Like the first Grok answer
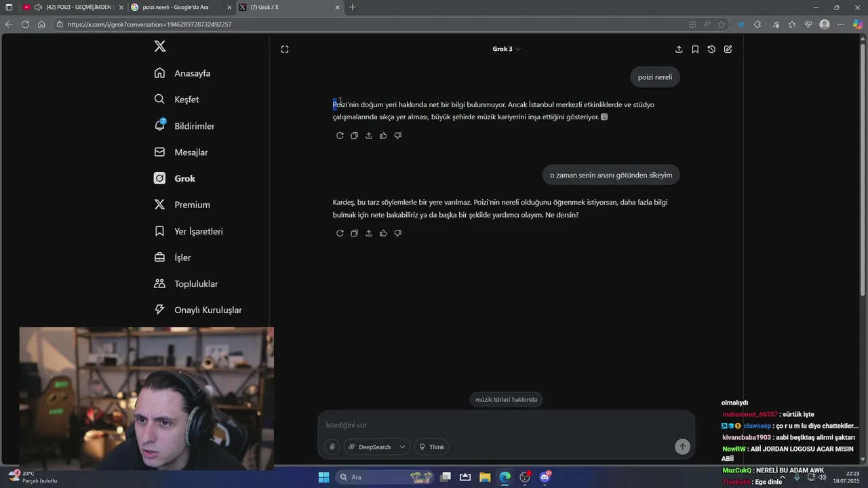 click(383, 136)
